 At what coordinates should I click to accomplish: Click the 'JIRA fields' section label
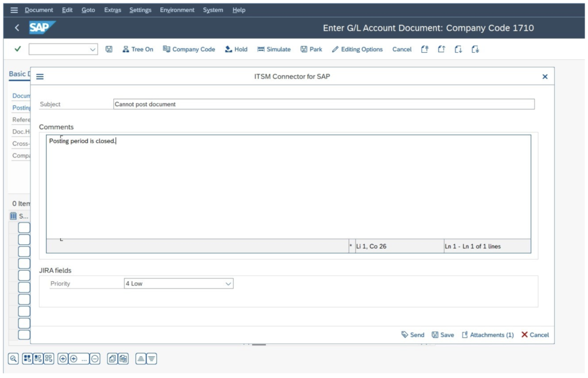(x=55, y=270)
